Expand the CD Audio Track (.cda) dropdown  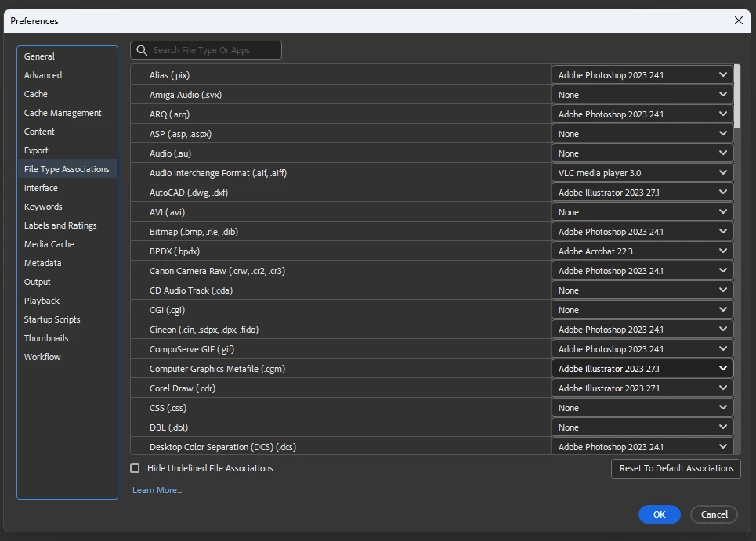pyautogui.click(x=642, y=290)
